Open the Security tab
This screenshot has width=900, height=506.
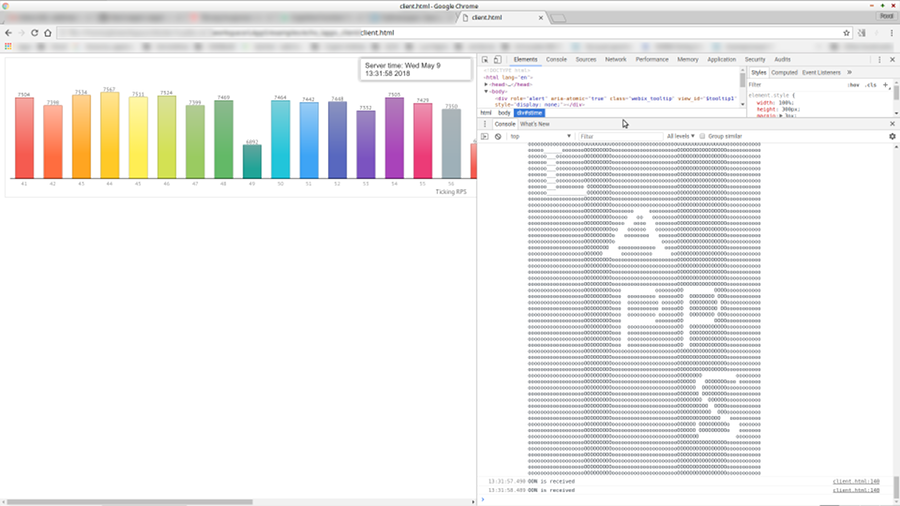(755, 60)
